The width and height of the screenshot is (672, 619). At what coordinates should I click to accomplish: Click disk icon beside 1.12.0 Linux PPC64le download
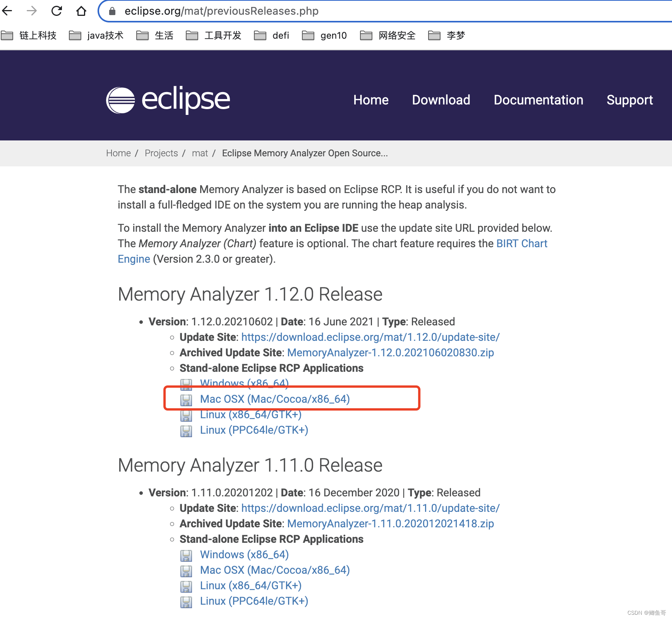[x=186, y=431]
